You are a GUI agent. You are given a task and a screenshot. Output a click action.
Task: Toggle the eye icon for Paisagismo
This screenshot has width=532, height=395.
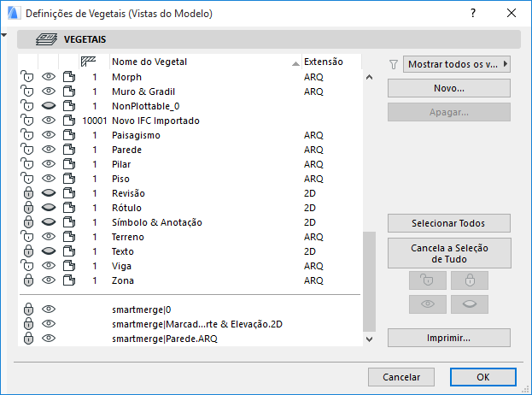(49, 135)
